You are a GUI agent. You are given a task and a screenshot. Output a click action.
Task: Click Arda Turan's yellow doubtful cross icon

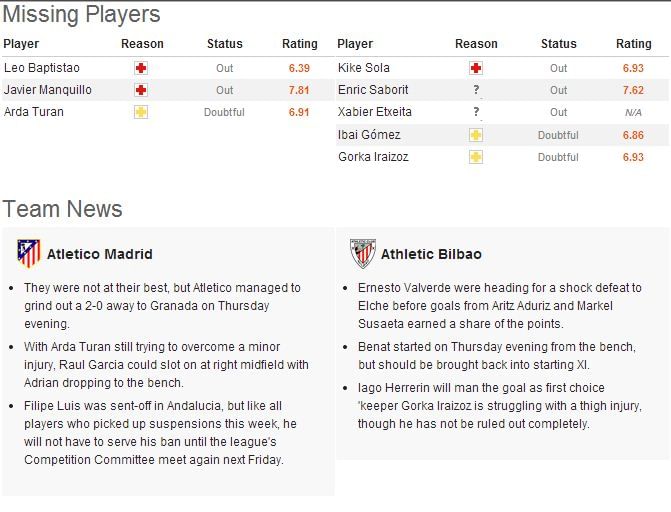(141, 112)
